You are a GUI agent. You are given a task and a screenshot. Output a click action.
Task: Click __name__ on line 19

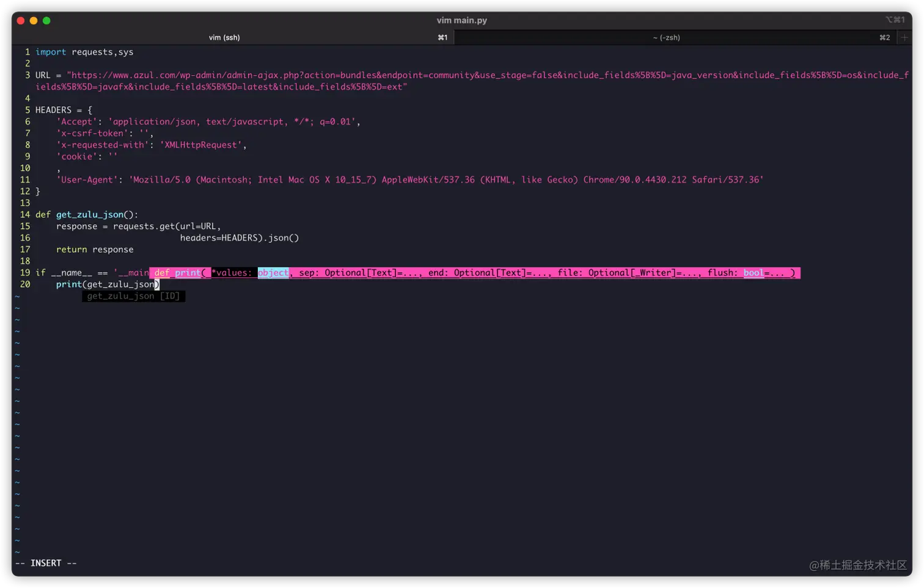tap(71, 273)
